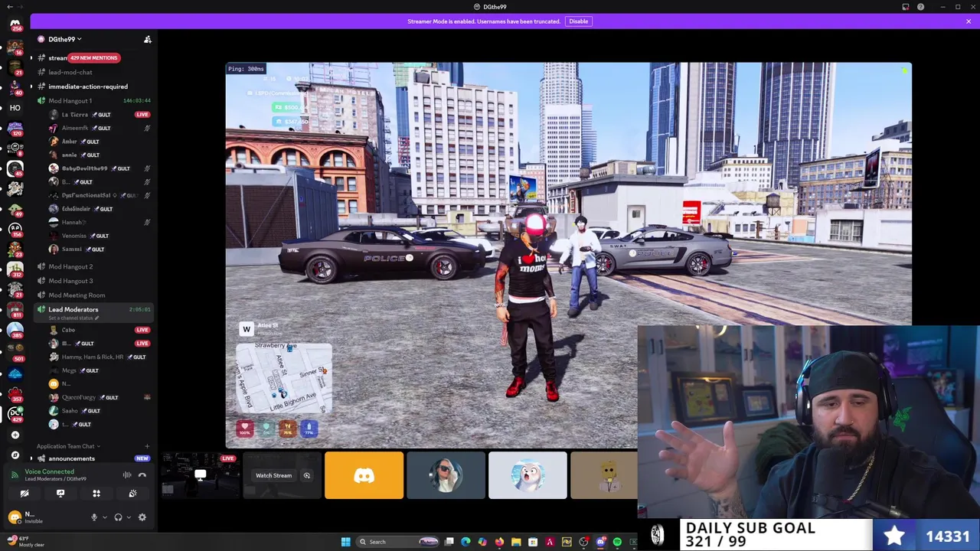Collapse Application Team Chat category
980x551 pixels.
[69, 446]
